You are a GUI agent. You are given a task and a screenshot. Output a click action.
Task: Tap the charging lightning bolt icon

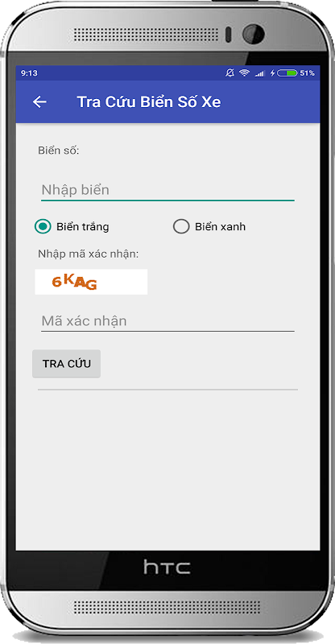pos(272,73)
